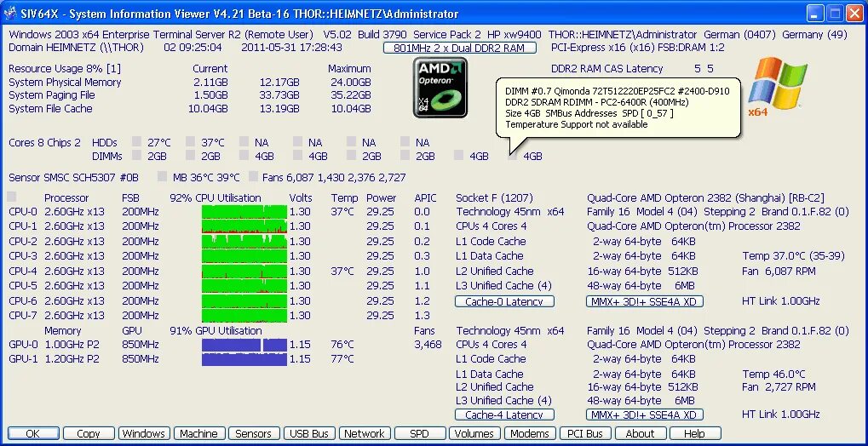The image size is (868, 446).
Task: Click the 'Temp 37.0°C (35-39)' reading
Action: click(794, 256)
